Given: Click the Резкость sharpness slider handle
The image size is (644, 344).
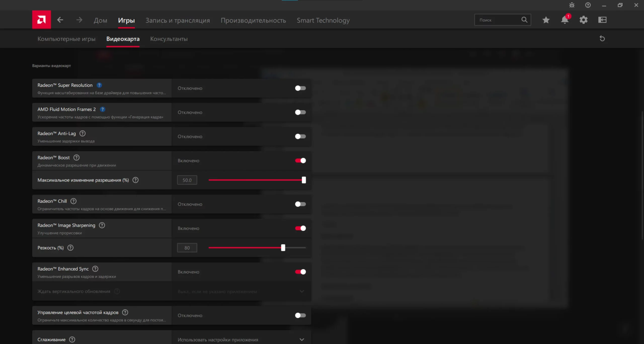Looking at the screenshot, I should pos(283,248).
